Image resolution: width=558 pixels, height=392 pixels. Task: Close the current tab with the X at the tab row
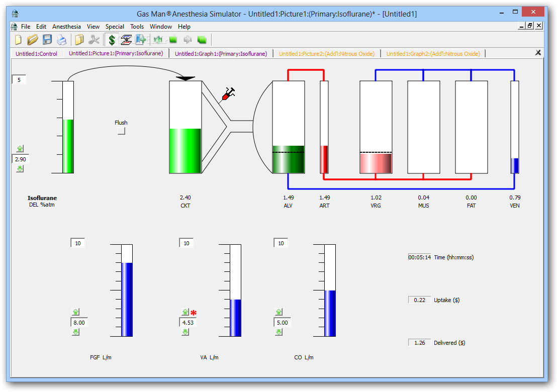pos(538,53)
